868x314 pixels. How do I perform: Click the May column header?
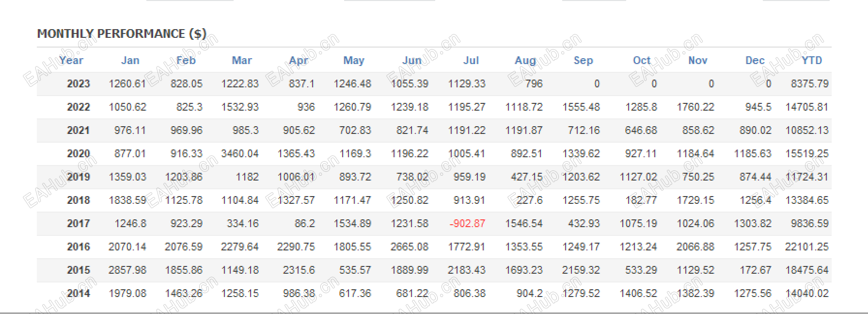coord(354,60)
